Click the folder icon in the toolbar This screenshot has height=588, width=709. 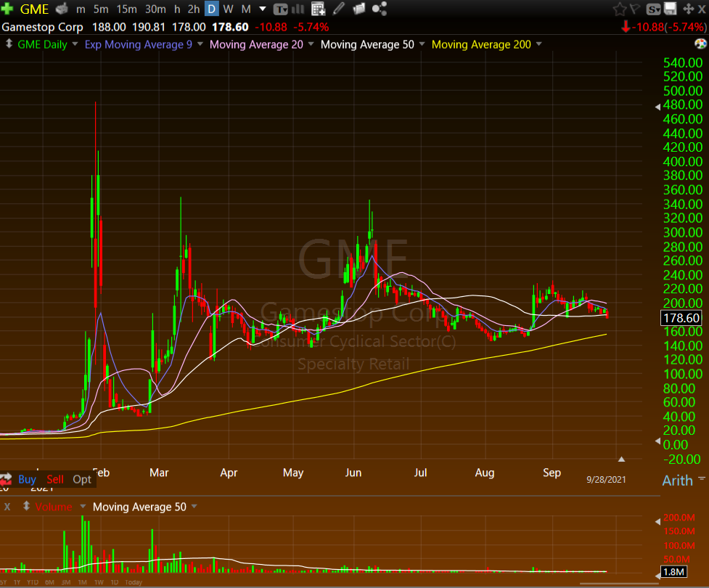click(x=359, y=9)
